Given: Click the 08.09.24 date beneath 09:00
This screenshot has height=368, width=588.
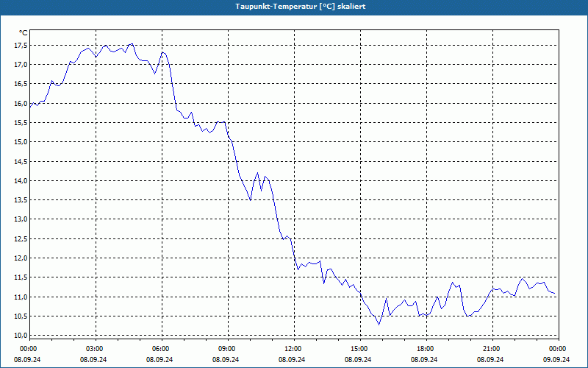Looking at the screenshot, I should (226, 359).
